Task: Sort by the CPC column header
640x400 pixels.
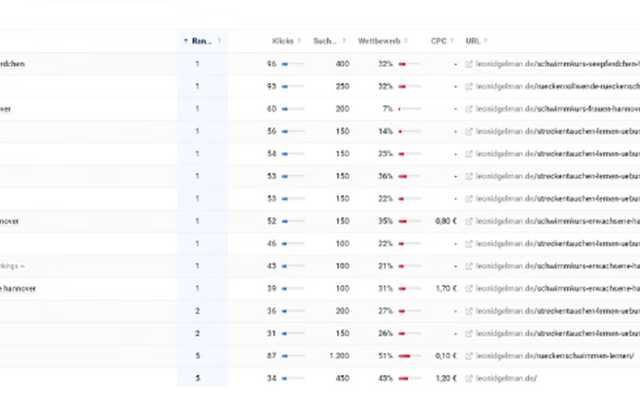Action: click(439, 41)
